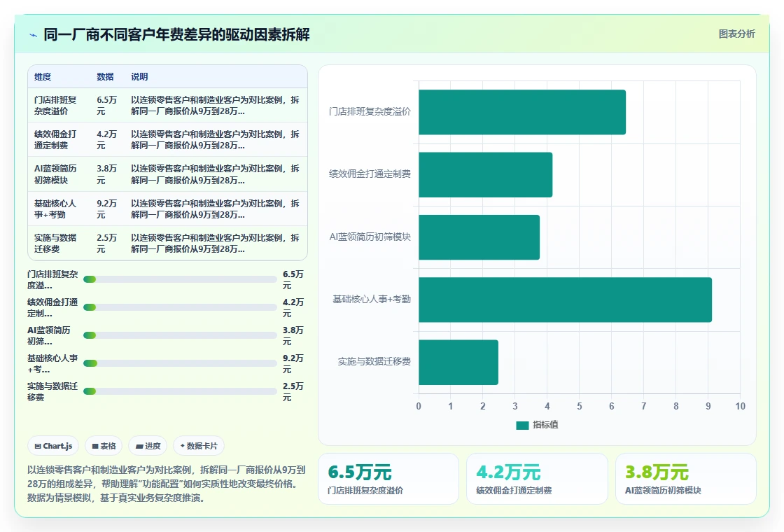Click the 9.2万元 table data cell
This screenshot has height=532, width=784.
tap(106, 209)
